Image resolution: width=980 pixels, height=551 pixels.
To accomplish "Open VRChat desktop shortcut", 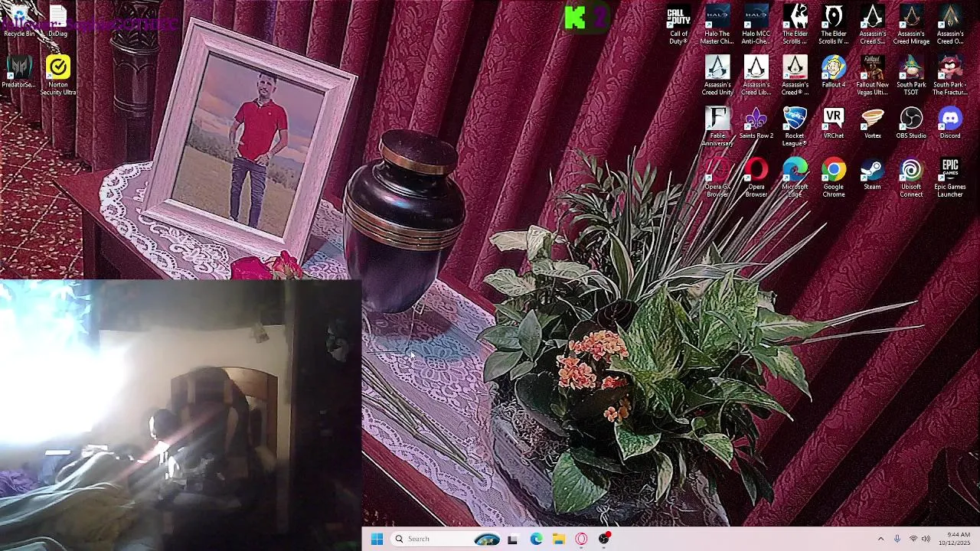I will coord(834,123).
